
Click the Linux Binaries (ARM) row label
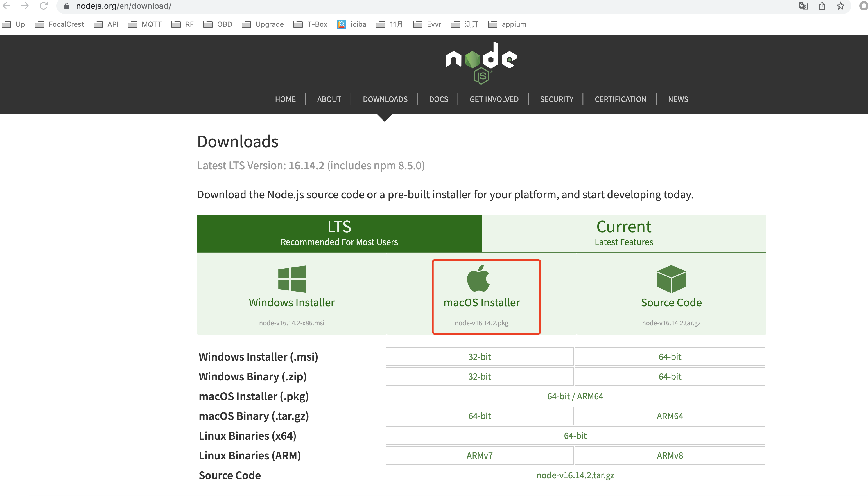[250, 455]
